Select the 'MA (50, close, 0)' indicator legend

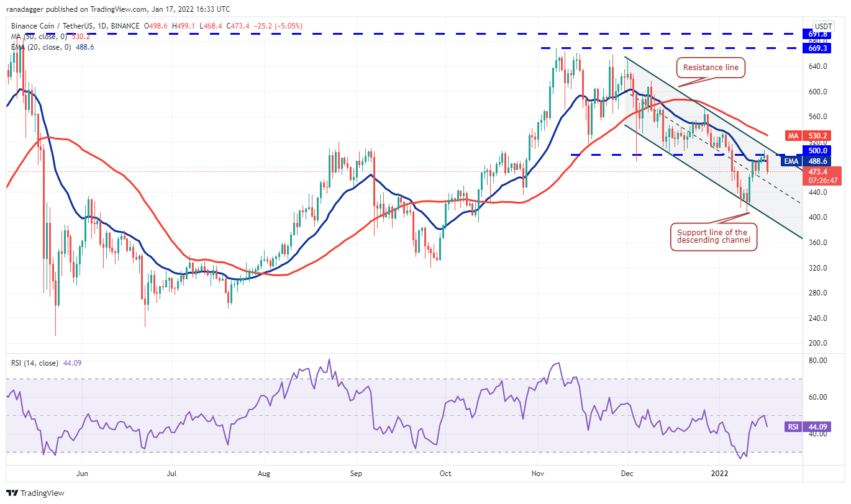[38, 37]
